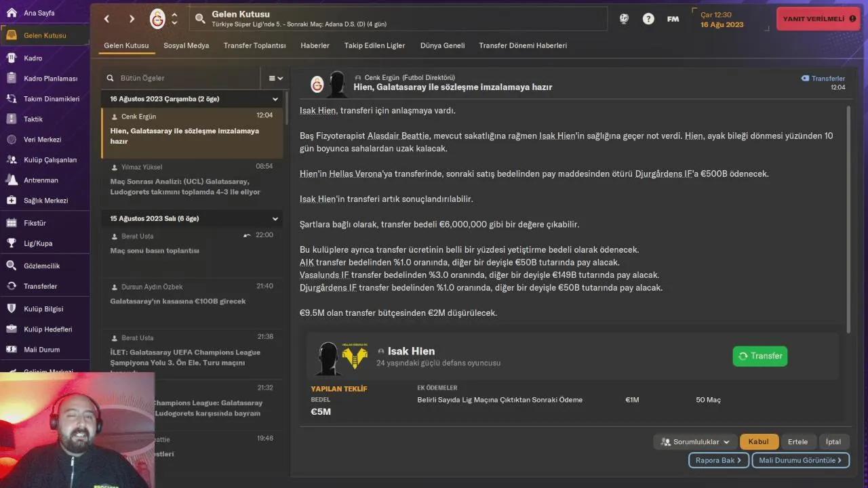Collapse the 15 Ağustos 2023 Salı group

point(275,219)
